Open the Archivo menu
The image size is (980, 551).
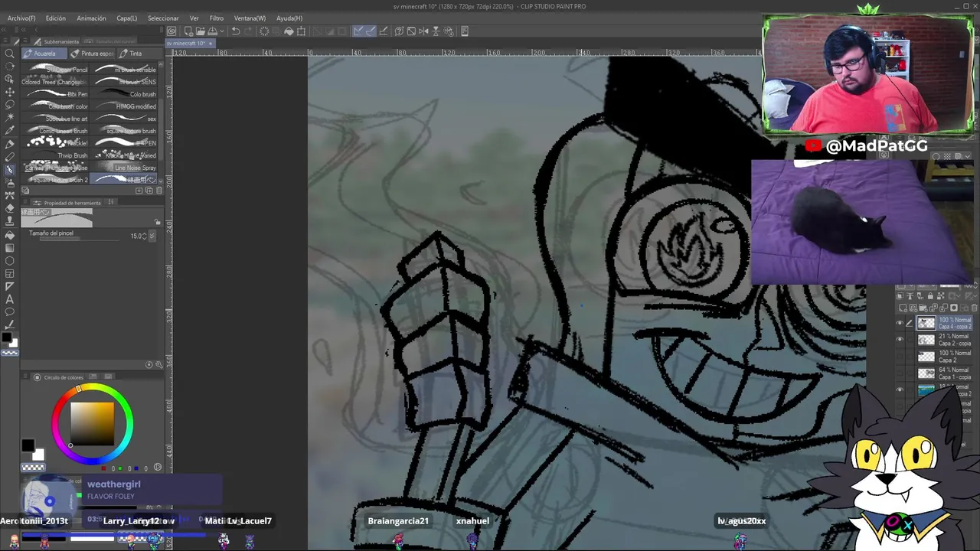click(x=21, y=18)
